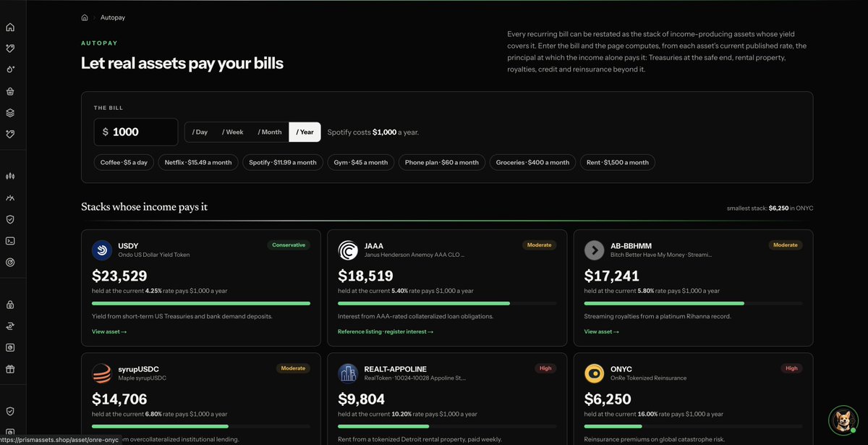Screen dimensions: 868x445
Task: Click the bill amount input field
Action: pyautogui.click(x=136, y=132)
